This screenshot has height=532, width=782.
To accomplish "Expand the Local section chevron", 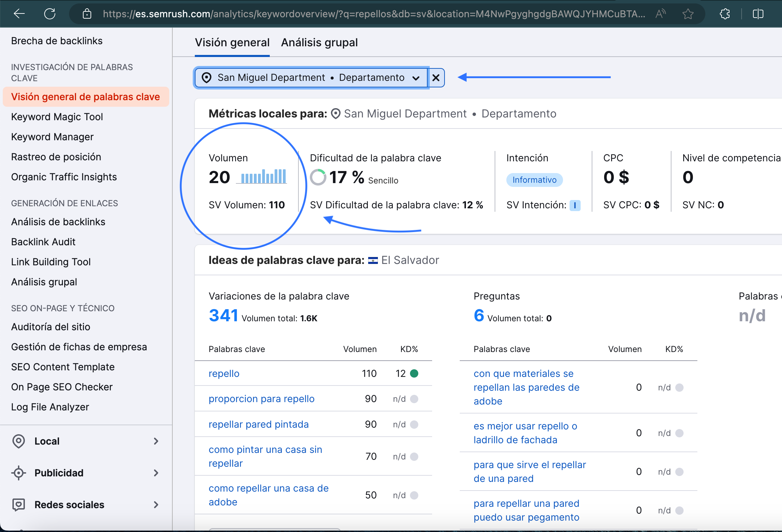I will click(156, 441).
